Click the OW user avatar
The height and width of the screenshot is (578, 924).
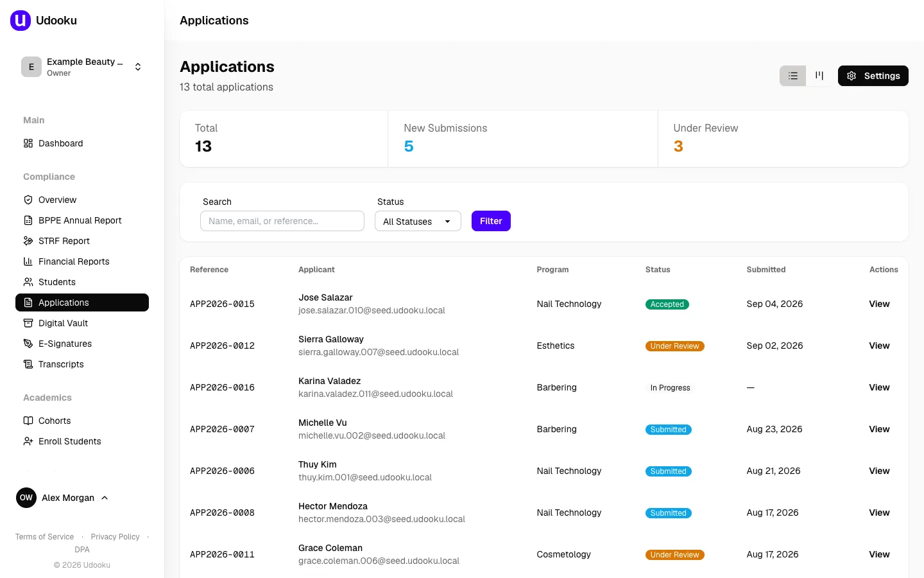pyautogui.click(x=26, y=498)
